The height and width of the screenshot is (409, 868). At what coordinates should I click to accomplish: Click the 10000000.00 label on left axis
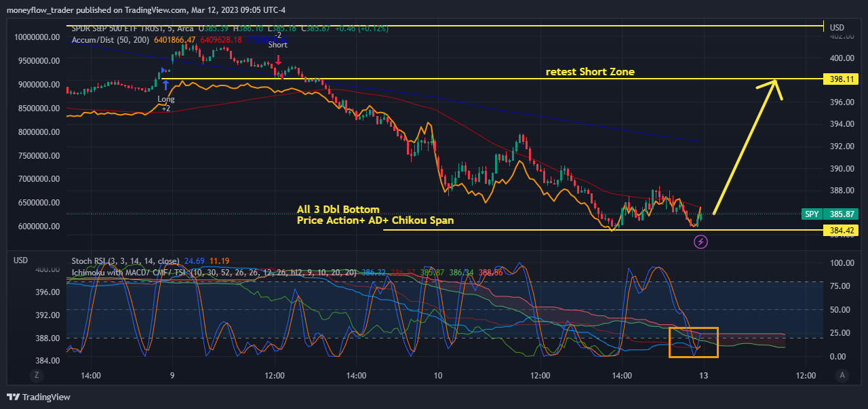click(37, 37)
